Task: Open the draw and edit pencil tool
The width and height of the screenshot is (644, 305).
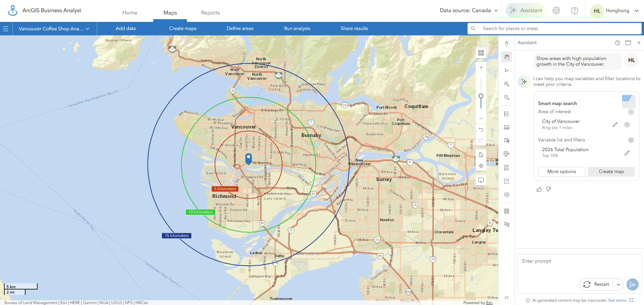Action: (507, 154)
